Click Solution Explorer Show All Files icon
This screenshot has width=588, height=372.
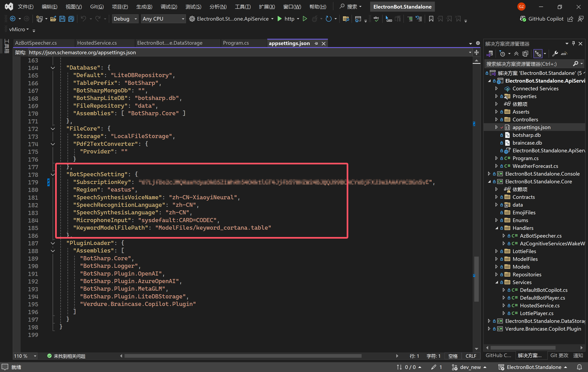(x=525, y=54)
